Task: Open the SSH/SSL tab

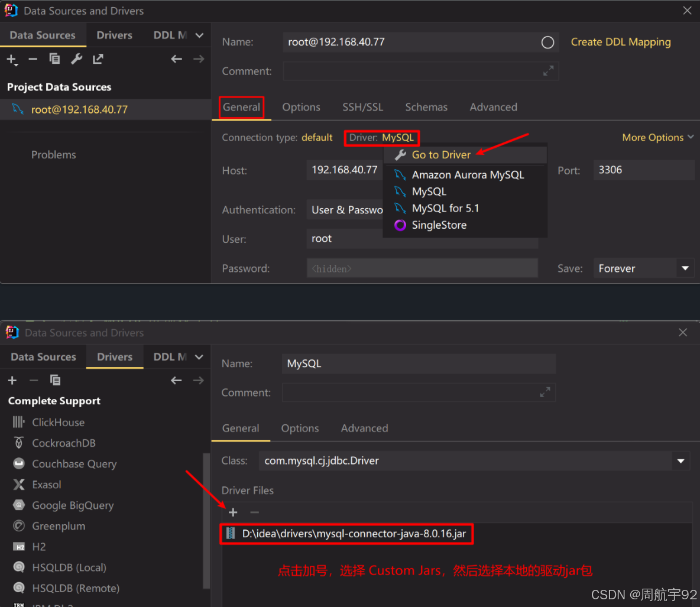Action: coord(362,107)
